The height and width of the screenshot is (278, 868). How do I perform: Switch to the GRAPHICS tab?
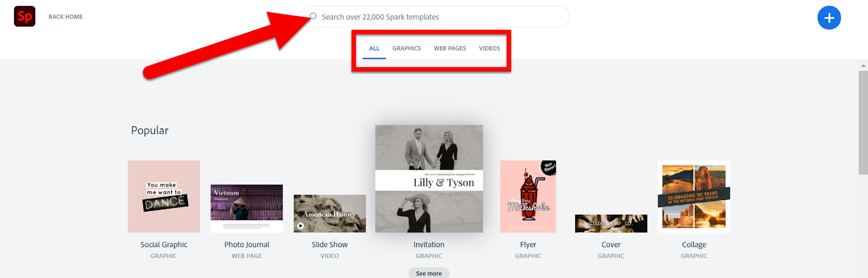tap(406, 48)
